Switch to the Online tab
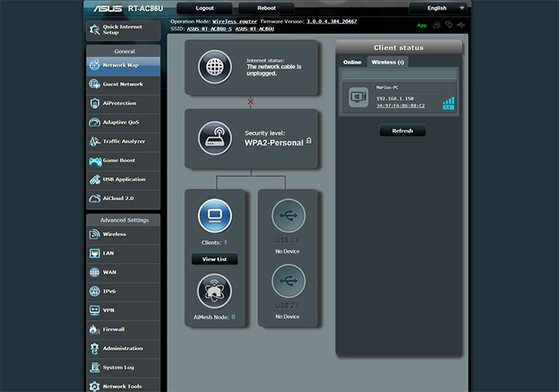Screen dimensions: 559x392 (x=352, y=62)
